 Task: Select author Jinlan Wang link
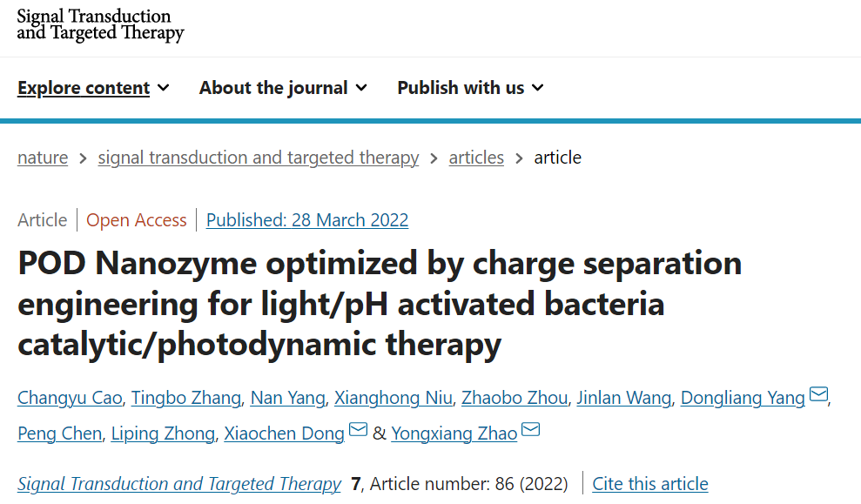click(x=624, y=398)
